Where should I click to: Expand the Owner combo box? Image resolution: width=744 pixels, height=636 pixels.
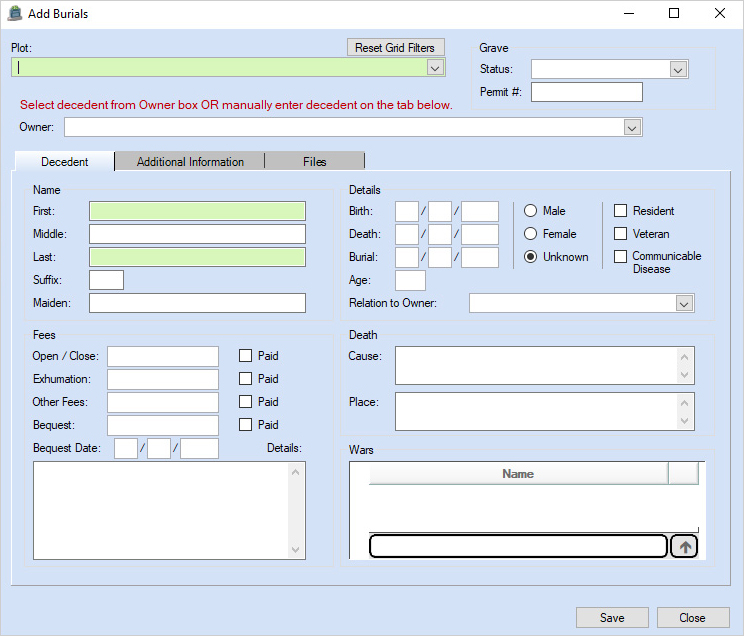(631, 127)
